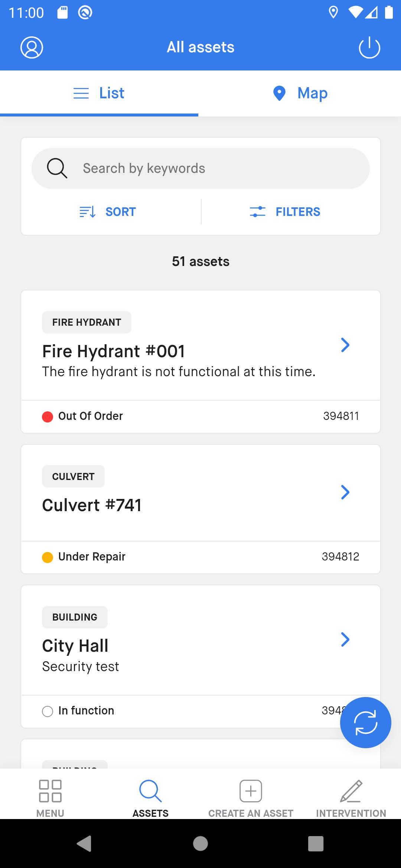This screenshot has height=868, width=401.
Task: Switch to the Map tab
Action: pos(300,93)
